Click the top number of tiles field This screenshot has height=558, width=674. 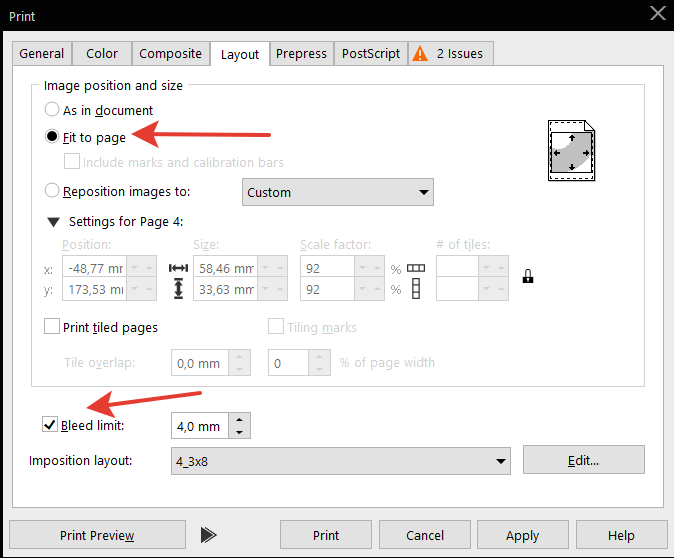(457, 267)
